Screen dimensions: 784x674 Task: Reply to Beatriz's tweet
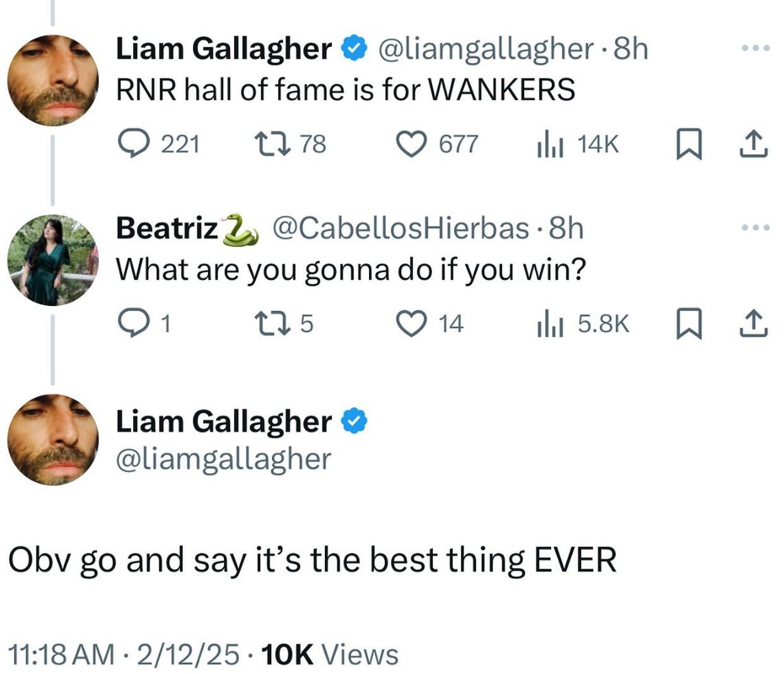[132, 324]
